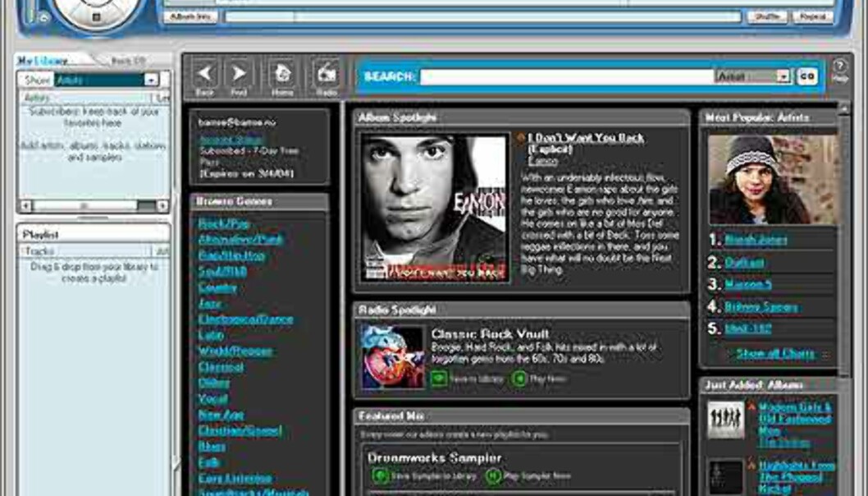Open the Account Status link
Viewport: 868px width, 496px height.
tap(231, 139)
